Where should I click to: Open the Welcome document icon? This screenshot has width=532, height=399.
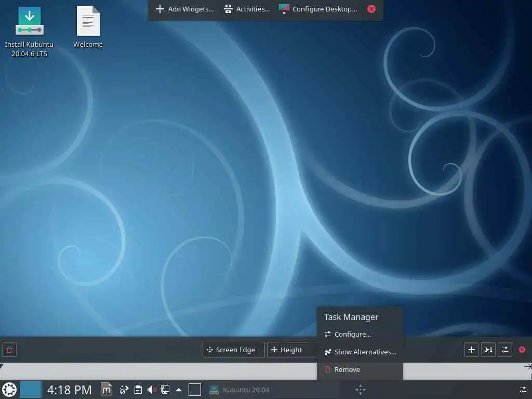(88, 27)
